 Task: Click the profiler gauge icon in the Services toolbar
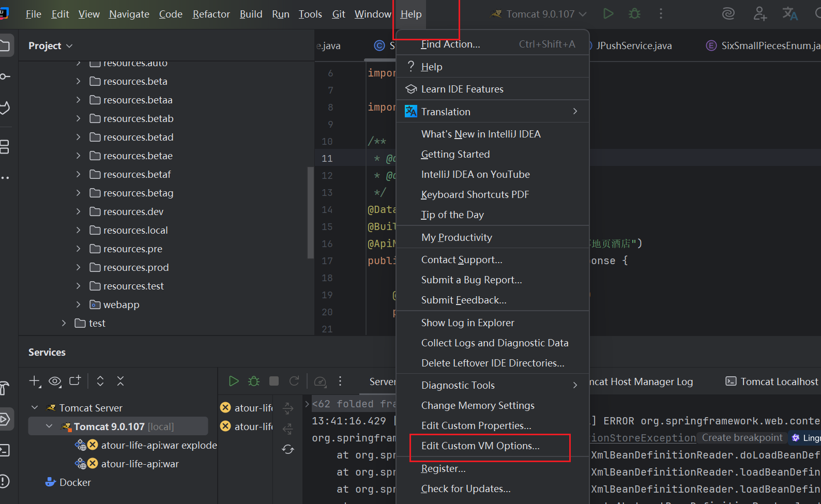pyautogui.click(x=320, y=381)
